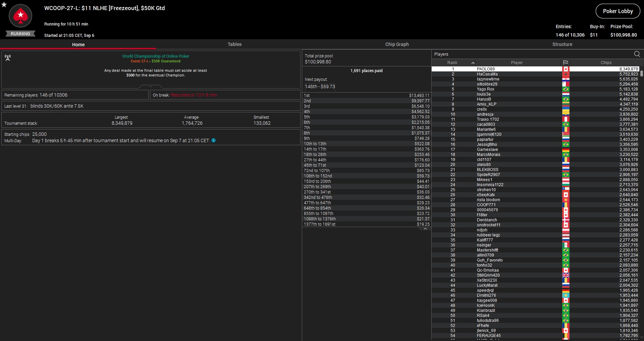
Task: Click the Resumes in 13 h 8 min text
Action: (194, 95)
